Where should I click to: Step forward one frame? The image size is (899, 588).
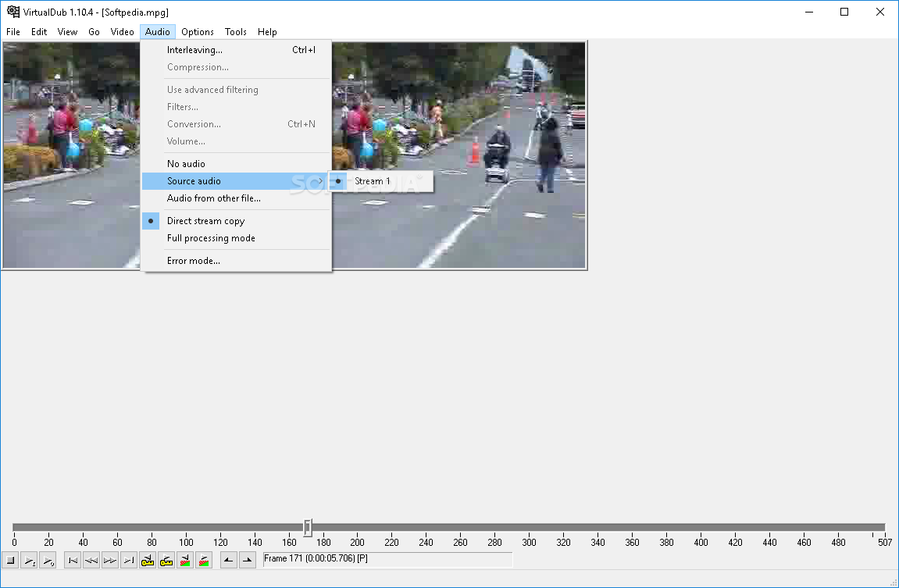click(109, 560)
